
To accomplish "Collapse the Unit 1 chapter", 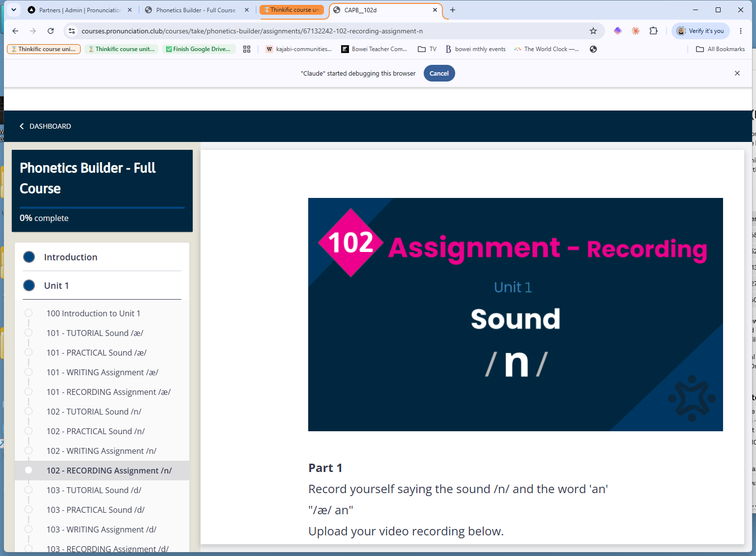I will point(102,285).
